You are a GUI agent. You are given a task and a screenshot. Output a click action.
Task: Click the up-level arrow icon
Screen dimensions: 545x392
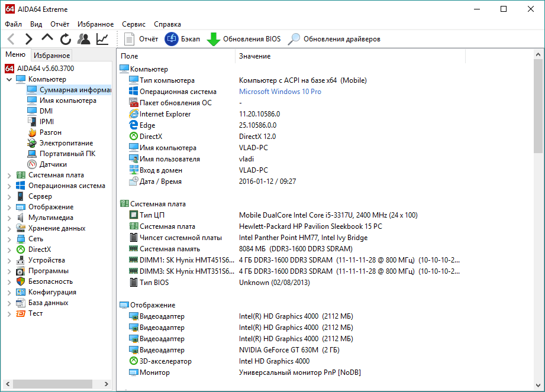coord(47,38)
